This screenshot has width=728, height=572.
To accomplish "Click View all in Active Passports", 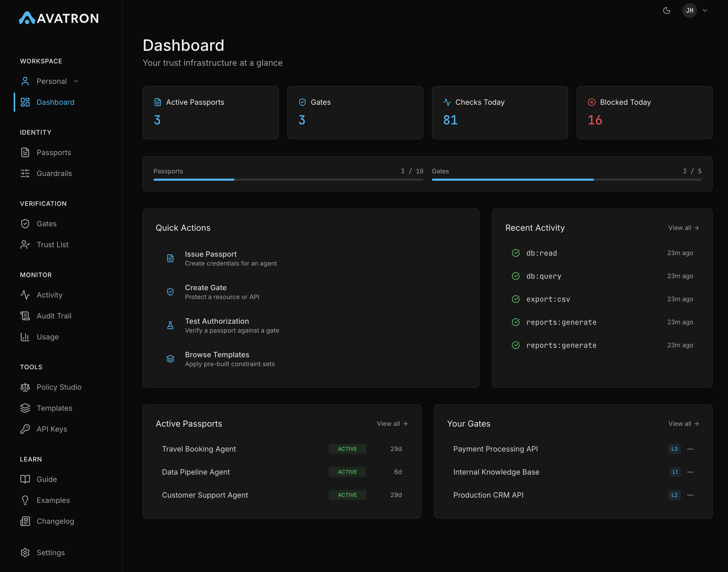I will (392, 423).
